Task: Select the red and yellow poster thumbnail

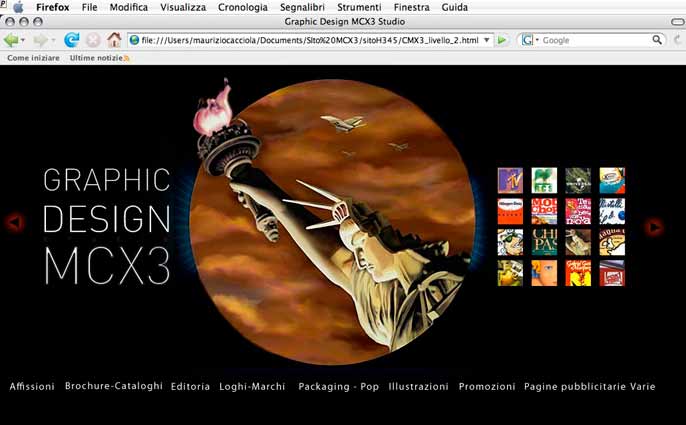Action: (578, 273)
